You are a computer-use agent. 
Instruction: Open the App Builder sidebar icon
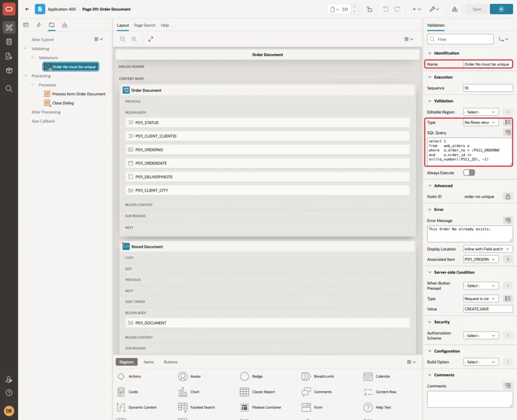click(x=9, y=28)
